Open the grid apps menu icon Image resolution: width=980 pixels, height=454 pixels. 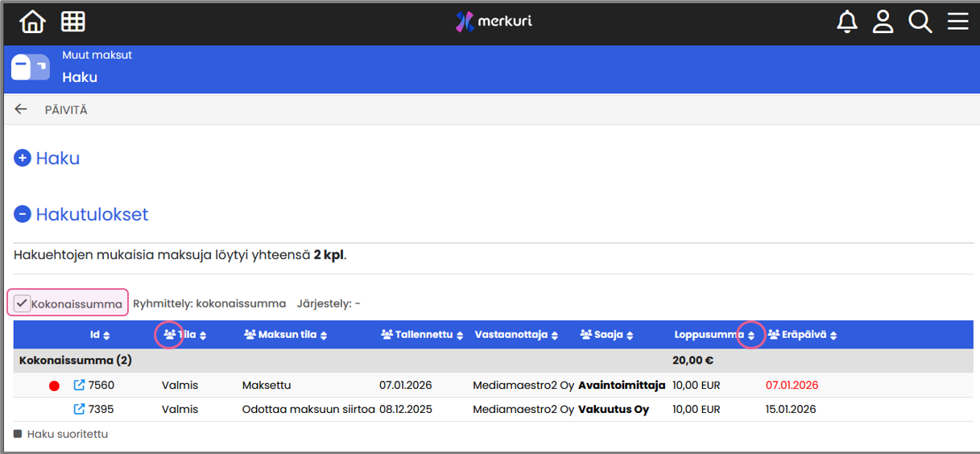(73, 22)
